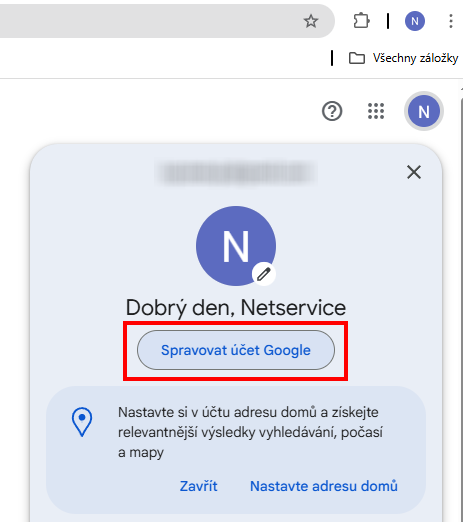
Task: Click Nastavte adresu domů link
Action: (x=324, y=486)
